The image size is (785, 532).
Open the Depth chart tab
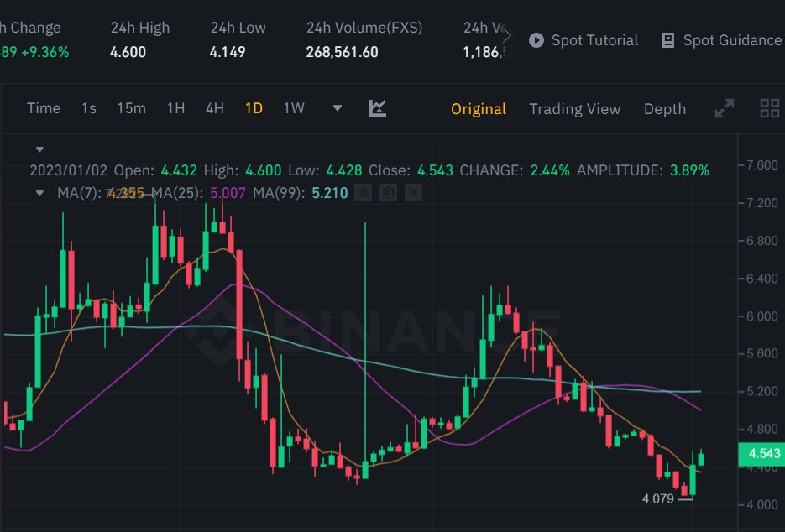click(x=665, y=108)
